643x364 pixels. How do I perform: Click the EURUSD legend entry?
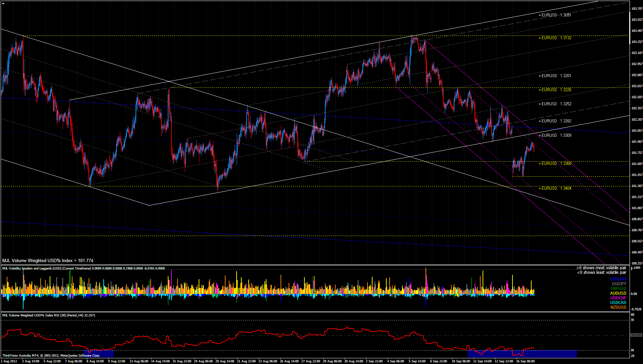click(x=618, y=279)
